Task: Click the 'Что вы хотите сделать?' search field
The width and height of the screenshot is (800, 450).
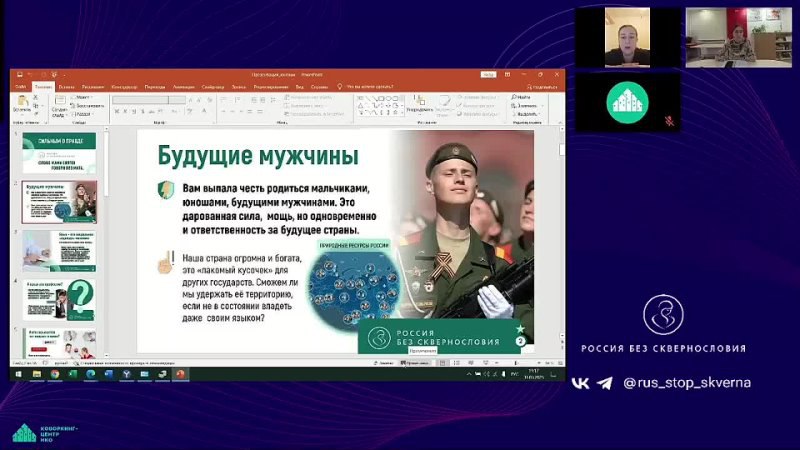Action: tap(370, 87)
